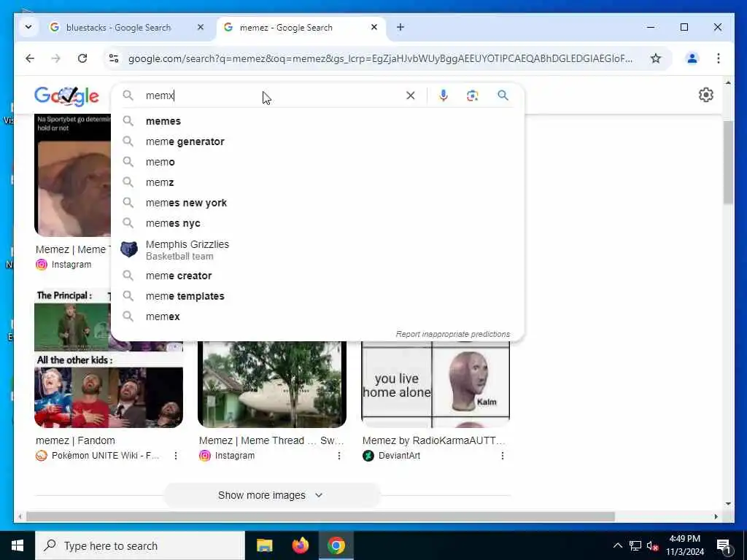Open Chrome three-dot menu

(x=719, y=58)
